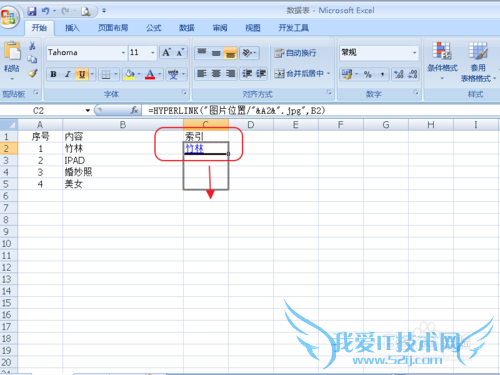Cut the selection with the scissors icon
The height and width of the screenshot is (375, 500).
coord(32,46)
